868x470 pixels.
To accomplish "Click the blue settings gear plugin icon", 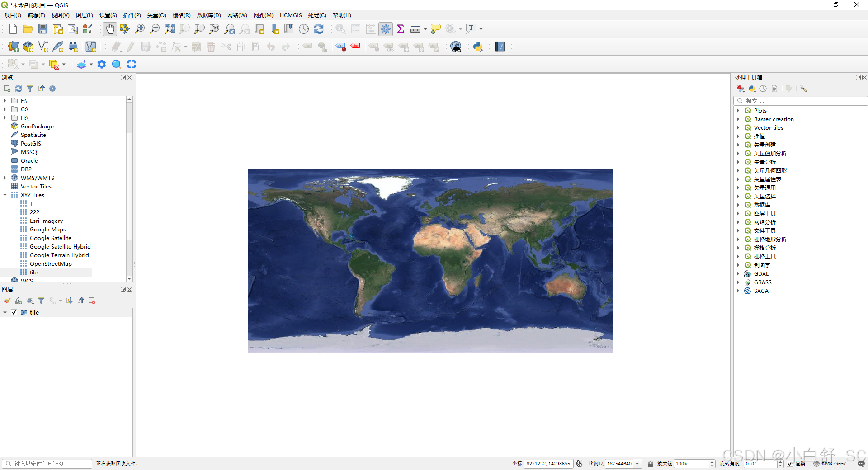I will 102,64.
